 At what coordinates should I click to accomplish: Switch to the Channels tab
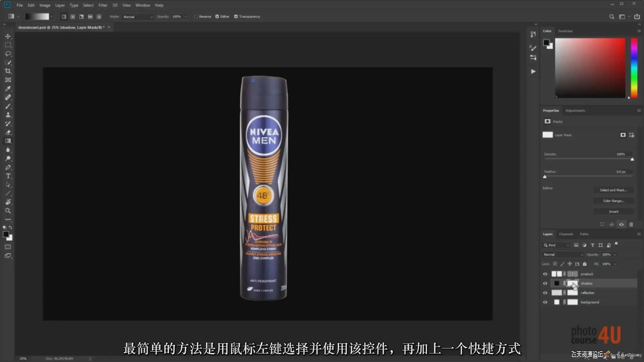coord(566,234)
